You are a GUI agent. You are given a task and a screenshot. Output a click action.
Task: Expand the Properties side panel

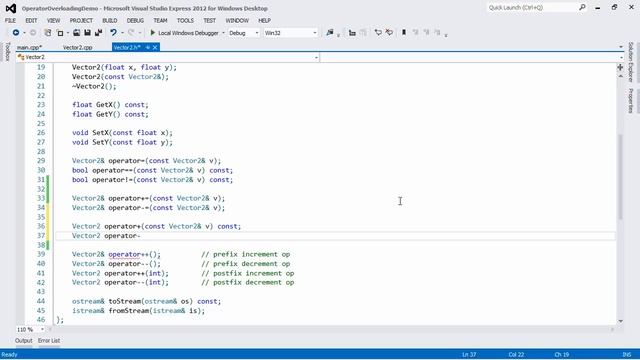point(631,100)
